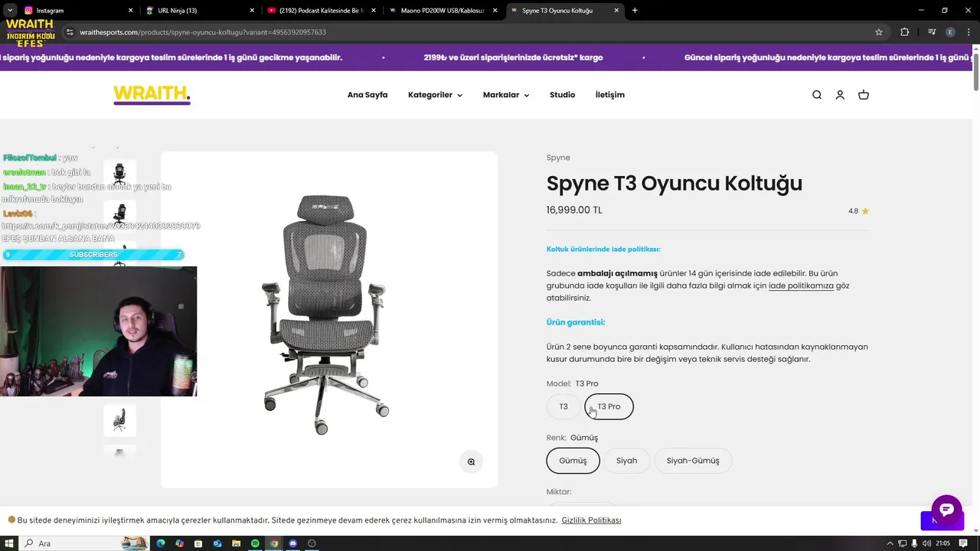This screenshot has width=980, height=551.
Task: Open the Windows Start menu
Action: click(10, 543)
